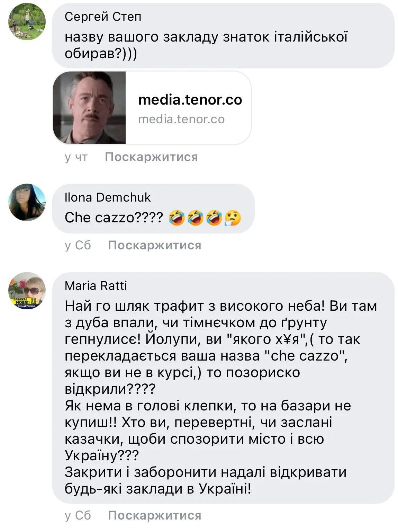Click the Maria Ratti author name

pos(96,286)
